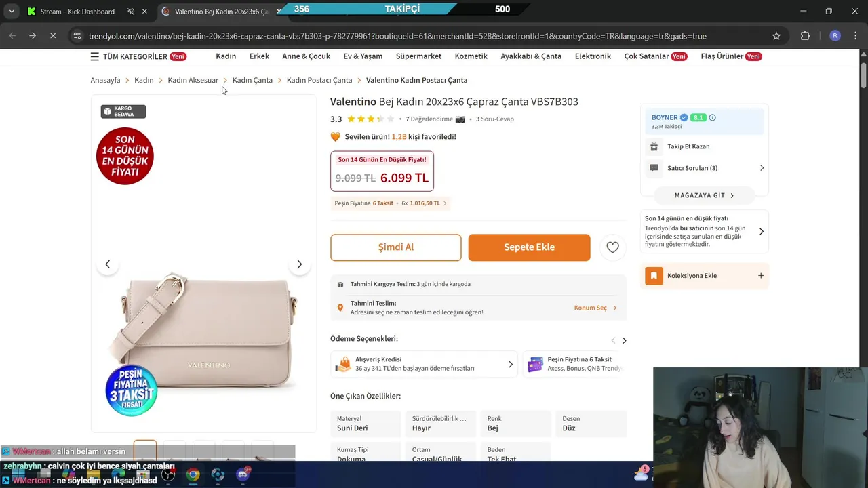
Task: Open Discord from the Windows taskbar
Action: (x=243, y=474)
